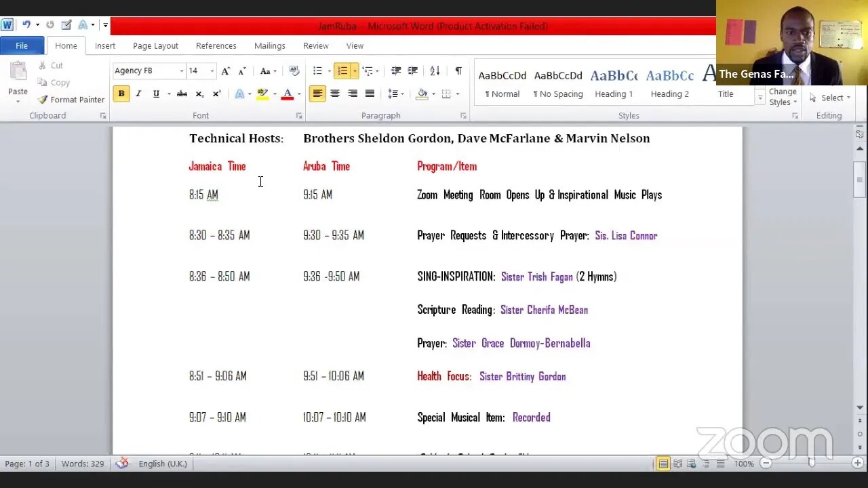Toggle Align Text Right
This screenshot has width=868, height=488.
coord(353,94)
